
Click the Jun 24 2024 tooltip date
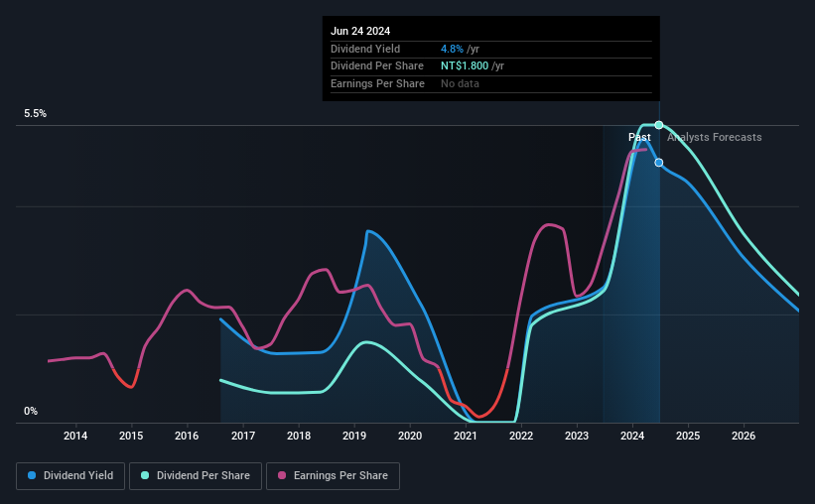tap(360, 31)
